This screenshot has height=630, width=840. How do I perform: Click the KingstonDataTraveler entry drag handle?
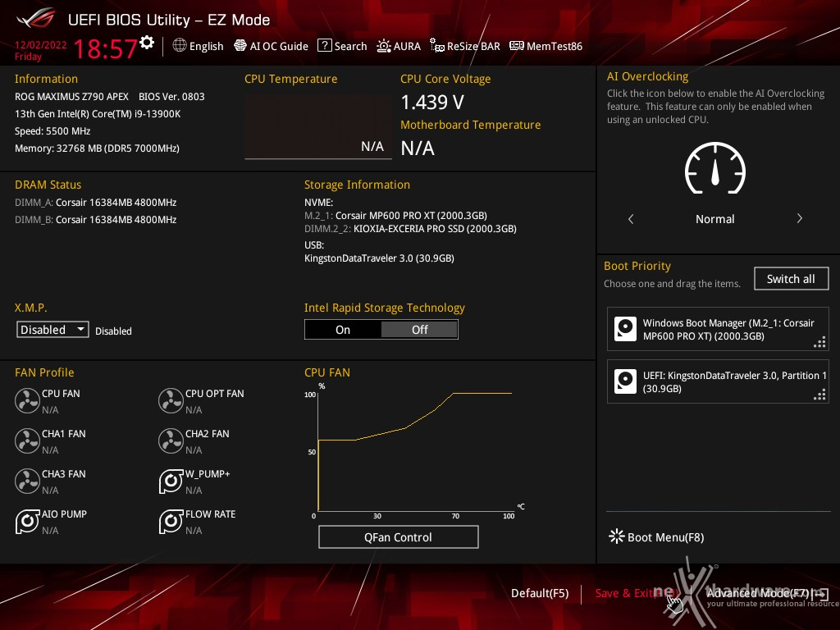tap(819, 395)
